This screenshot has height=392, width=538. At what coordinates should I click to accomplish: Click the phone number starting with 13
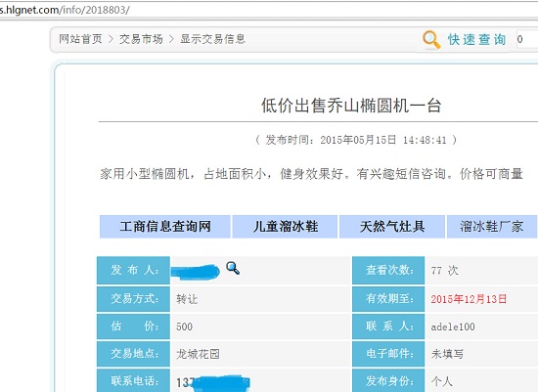[x=213, y=382]
